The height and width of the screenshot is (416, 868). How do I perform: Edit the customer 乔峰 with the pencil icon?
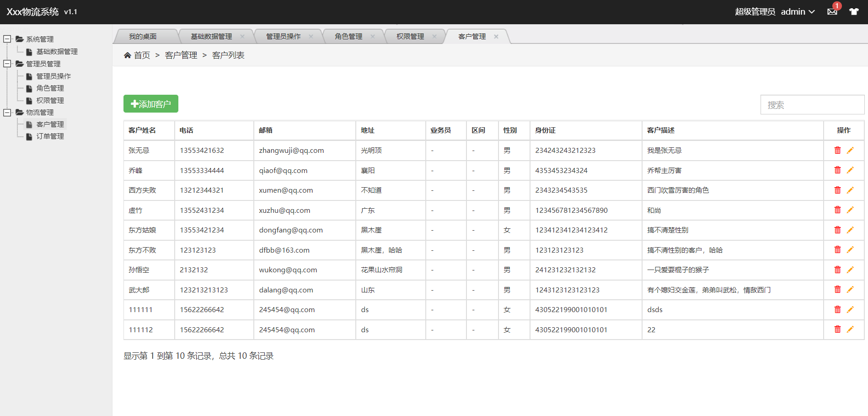851,170
